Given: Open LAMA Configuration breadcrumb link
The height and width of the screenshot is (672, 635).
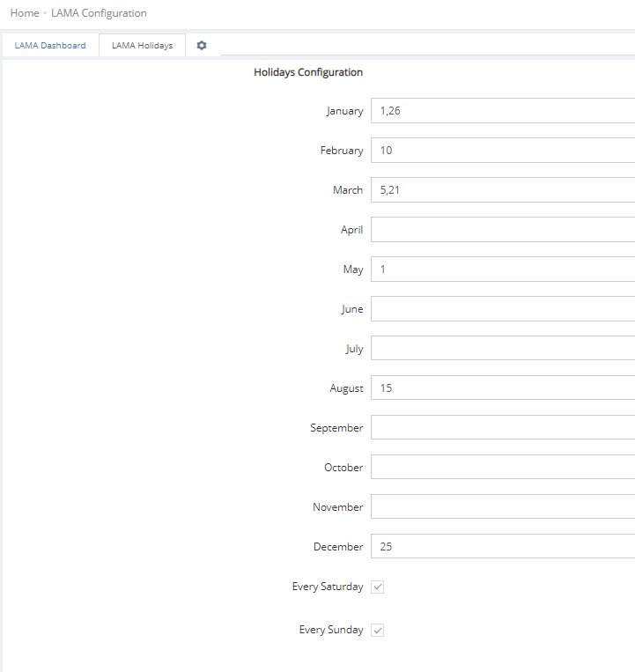Looking at the screenshot, I should tap(99, 13).
